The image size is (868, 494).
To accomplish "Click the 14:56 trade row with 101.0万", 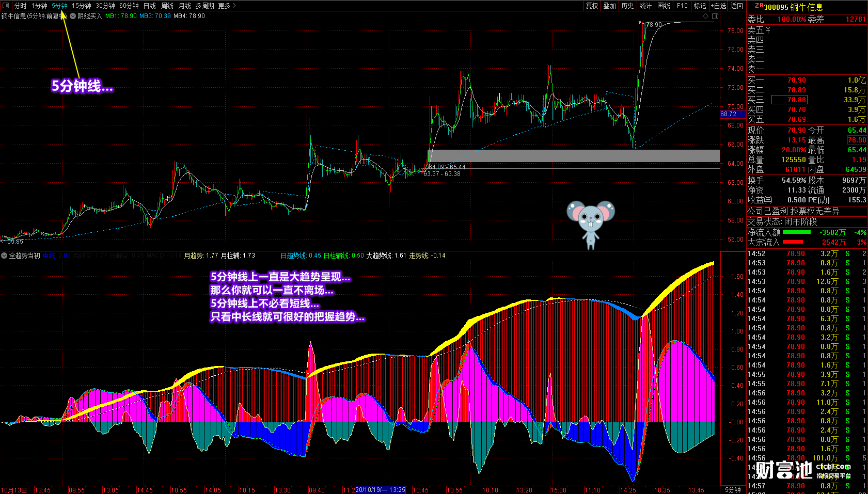I will pos(807,458).
